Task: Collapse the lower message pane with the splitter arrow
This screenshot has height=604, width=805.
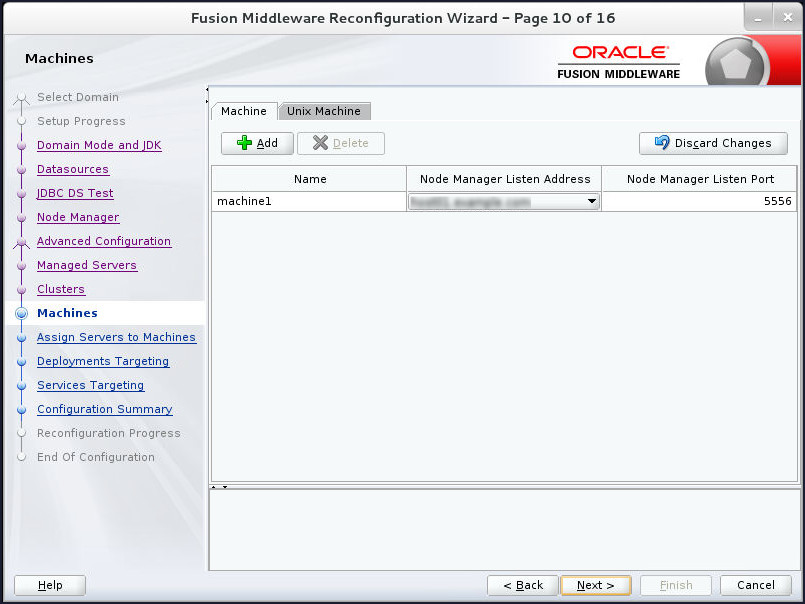Action: (225, 486)
